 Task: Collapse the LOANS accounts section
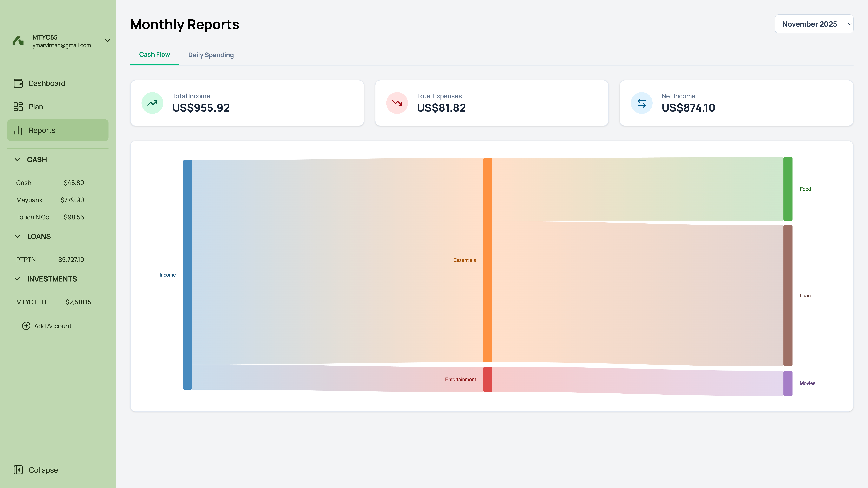click(17, 236)
